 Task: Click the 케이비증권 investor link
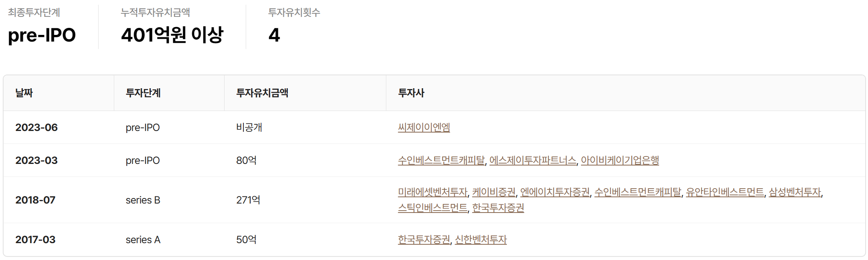(493, 192)
